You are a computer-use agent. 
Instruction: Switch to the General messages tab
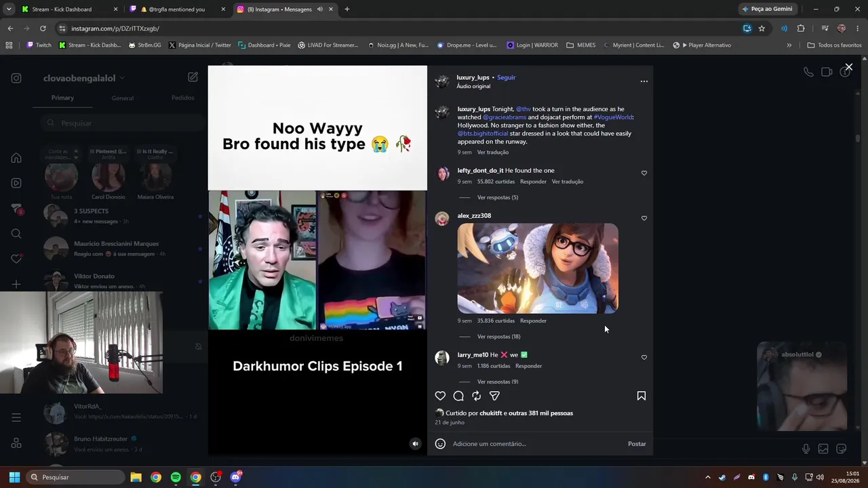pyautogui.click(x=123, y=98)
